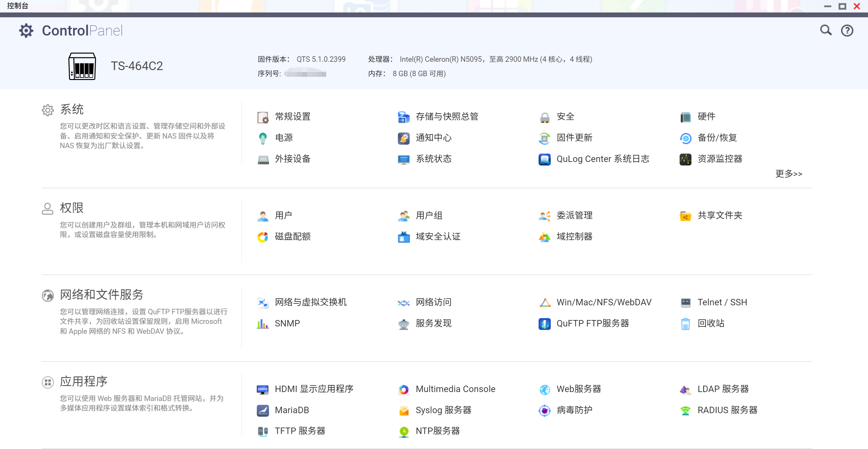Viewport: 868px width, 449px height.
Task: Open Storage & Snapshots (存储与快照总管) icon
Action: click(x=403, y=117)
